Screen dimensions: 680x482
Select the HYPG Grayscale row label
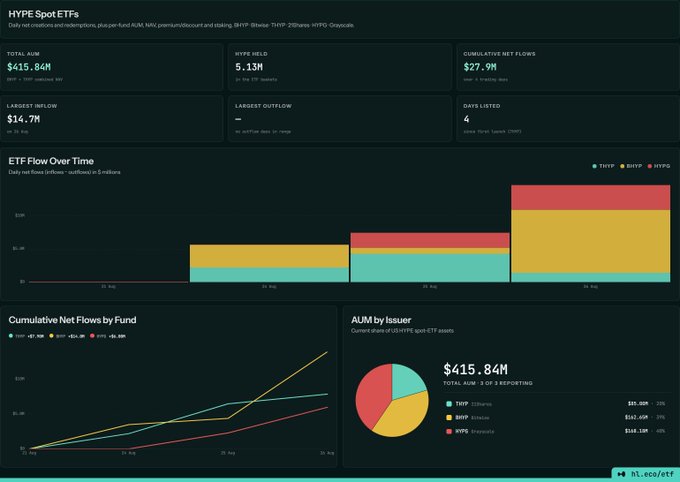(x=475, y=431)
